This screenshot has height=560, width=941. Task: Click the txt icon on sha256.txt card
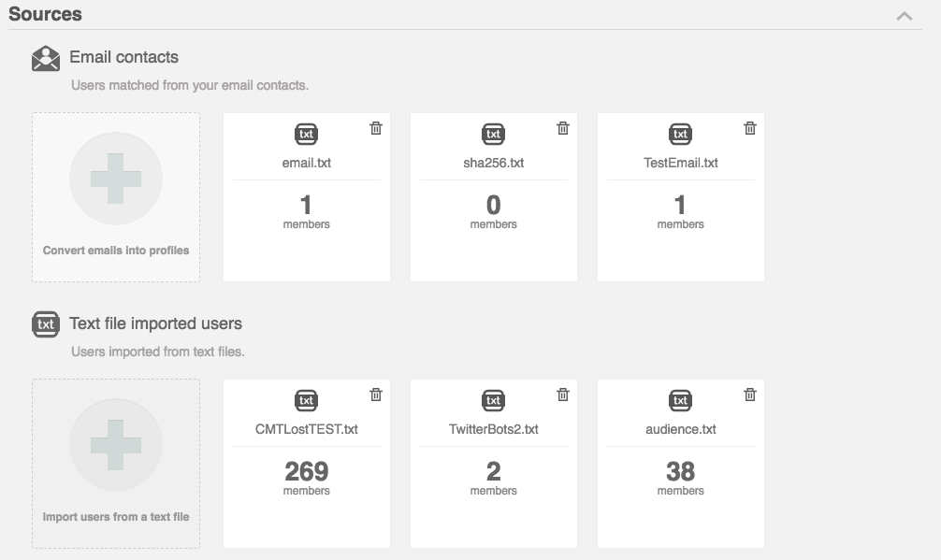click(x=493, y=134)
